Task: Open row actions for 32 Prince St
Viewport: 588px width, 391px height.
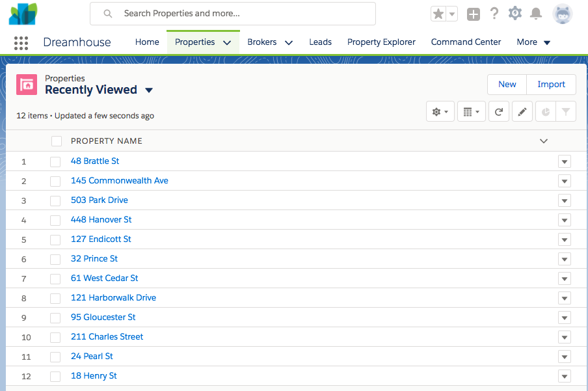Action: click(x=565, y=260)
